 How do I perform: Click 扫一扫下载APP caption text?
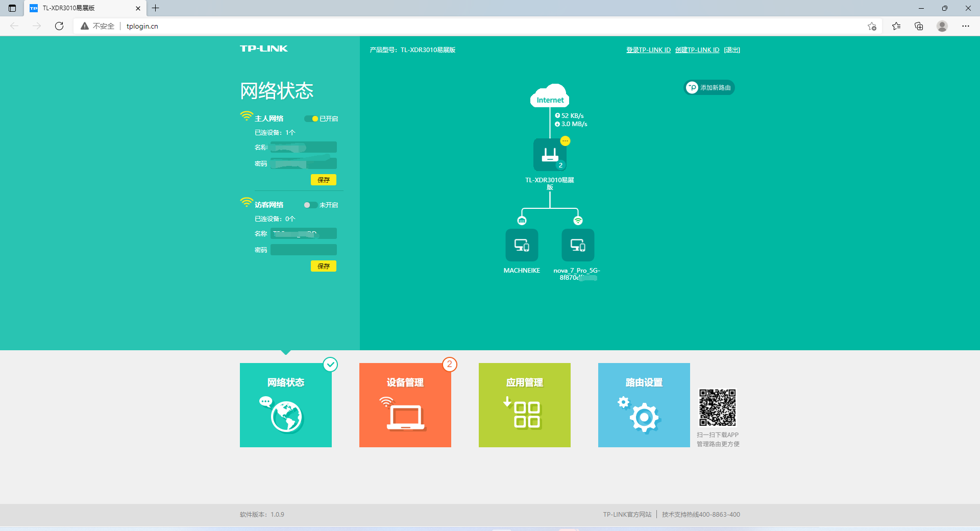[x=718, y=435]
